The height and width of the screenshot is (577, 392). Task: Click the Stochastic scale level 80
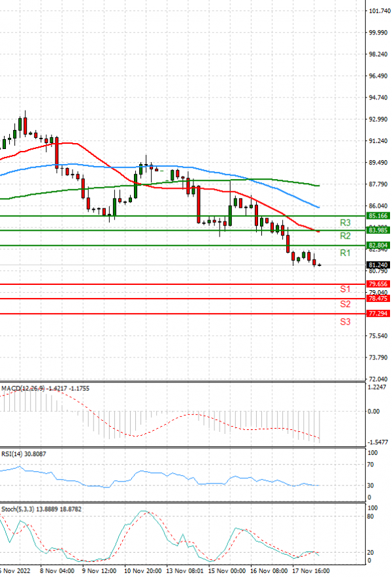(370, 517)
